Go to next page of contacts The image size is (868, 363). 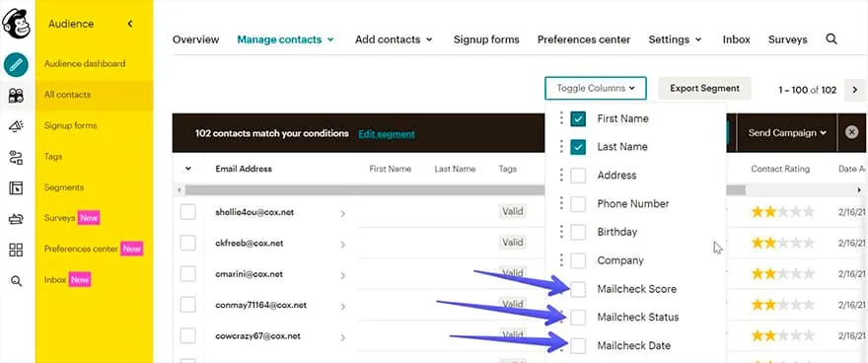click(855, 90)
